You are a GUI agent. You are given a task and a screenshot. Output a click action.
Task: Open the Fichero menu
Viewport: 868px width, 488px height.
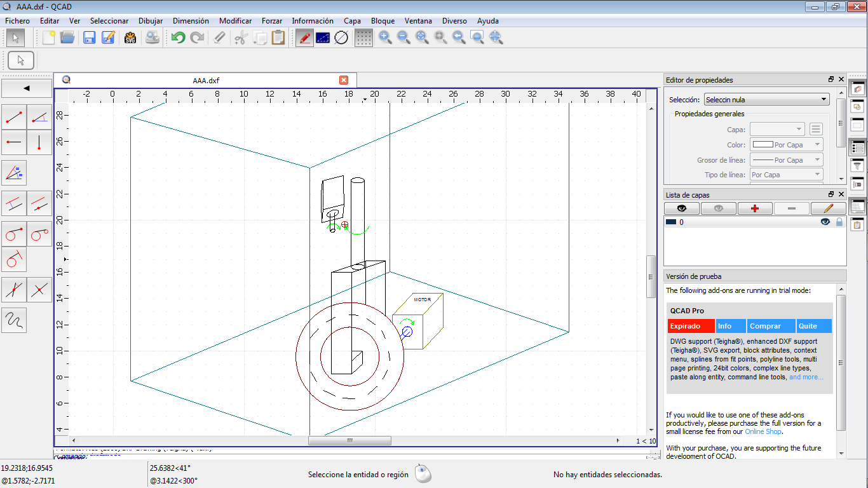17,21
